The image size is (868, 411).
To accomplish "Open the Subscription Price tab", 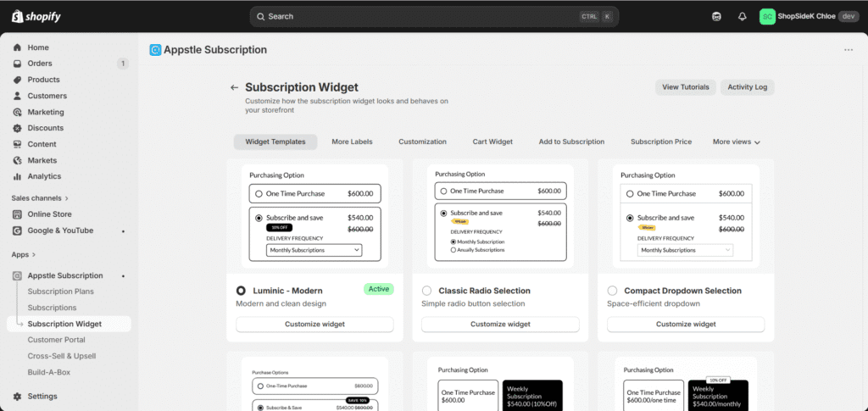I will click(661, 142).
